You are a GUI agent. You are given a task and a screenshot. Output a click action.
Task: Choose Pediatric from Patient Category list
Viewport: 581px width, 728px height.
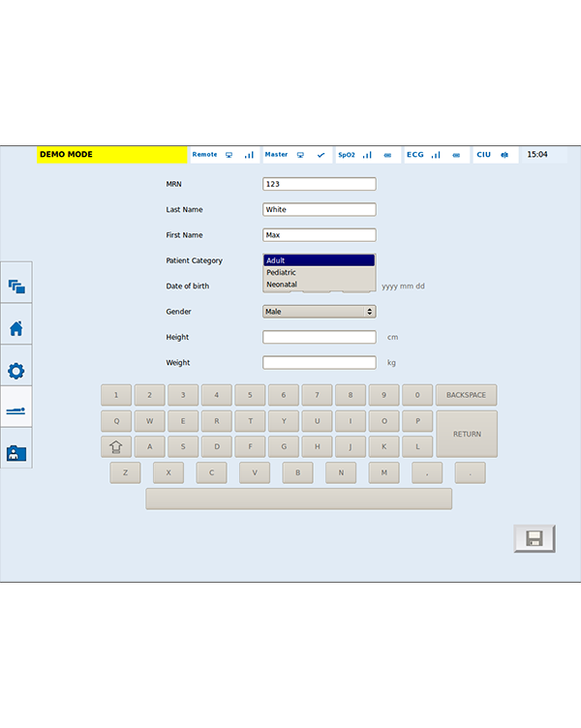coord(319,272)
